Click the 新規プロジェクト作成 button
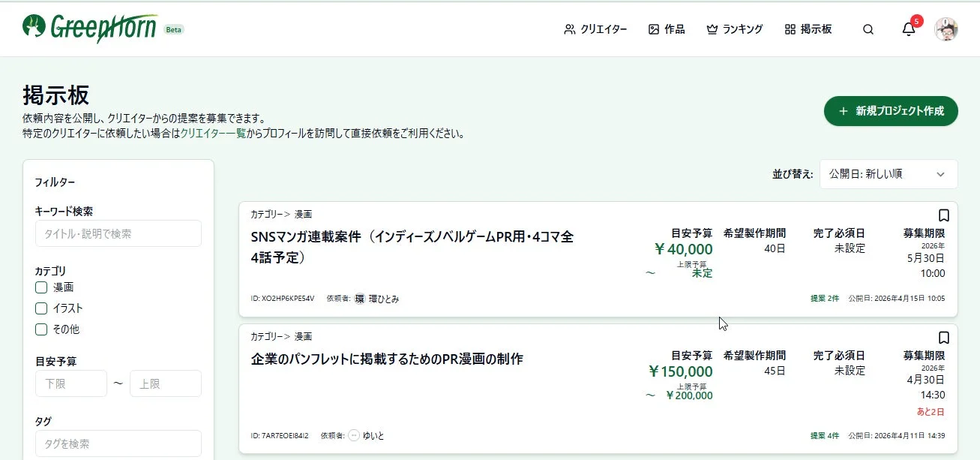The height and width of the screenshot is (460, 980). (x=890, y=110)
